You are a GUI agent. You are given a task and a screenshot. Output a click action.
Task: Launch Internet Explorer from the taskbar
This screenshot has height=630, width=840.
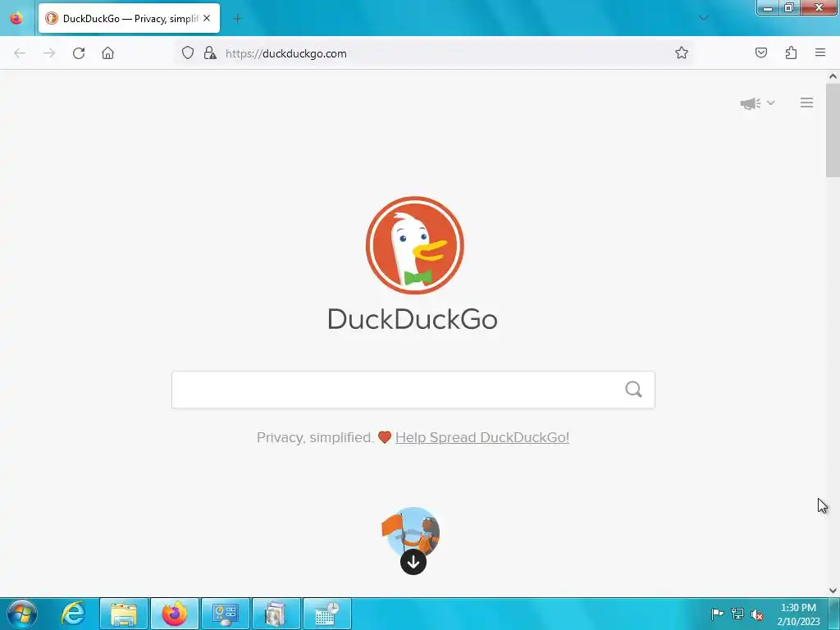click(x=73, y=614)
